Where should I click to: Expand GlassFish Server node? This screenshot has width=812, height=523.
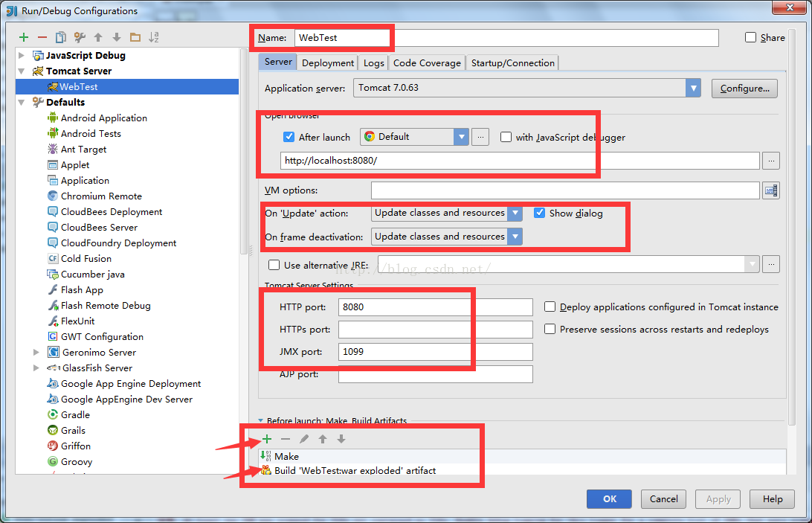[x=36, y=368]
